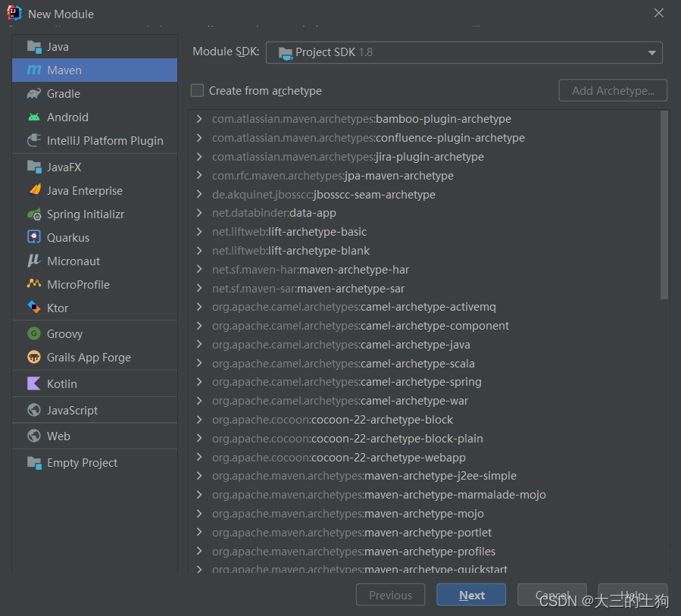Expand jbosscc-seam-archetype entry

tap(199, 194)
